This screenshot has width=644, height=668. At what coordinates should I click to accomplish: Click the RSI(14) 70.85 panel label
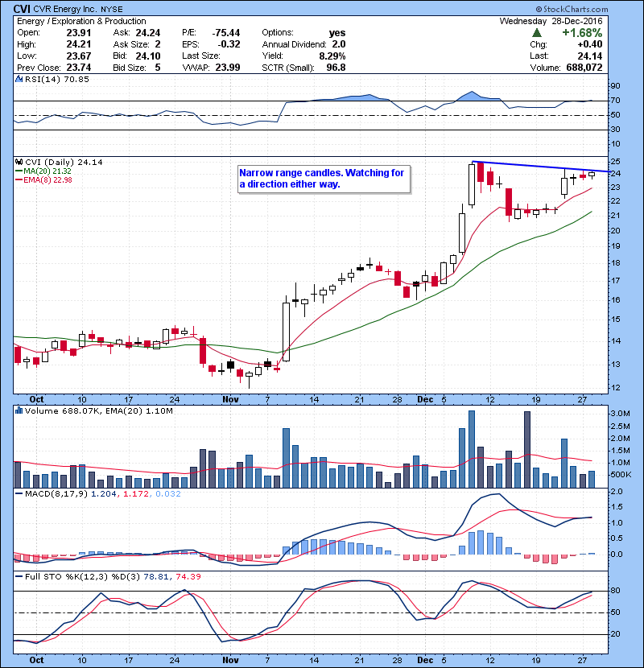click(56, 79)
